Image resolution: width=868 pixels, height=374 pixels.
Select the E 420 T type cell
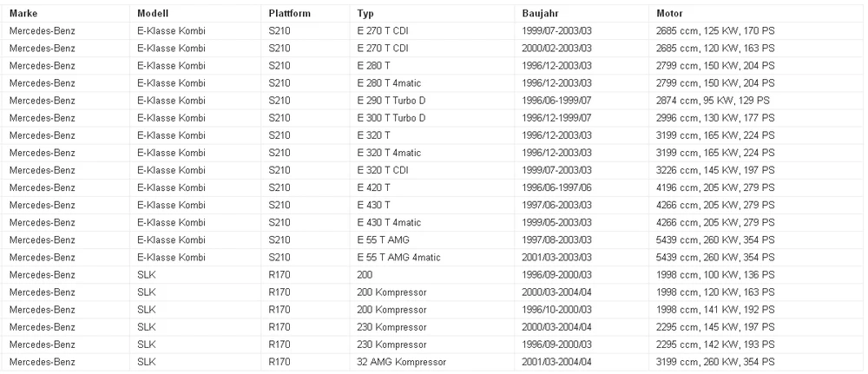tap(431, 187)
